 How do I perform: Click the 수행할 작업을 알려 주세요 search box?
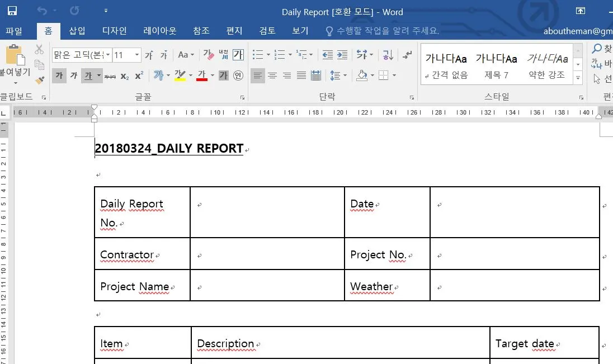[x=383, y=31]
